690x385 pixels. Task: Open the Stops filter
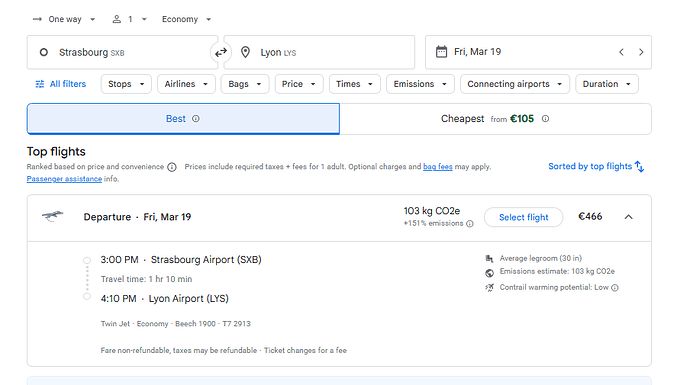click(x=126, y=84)
